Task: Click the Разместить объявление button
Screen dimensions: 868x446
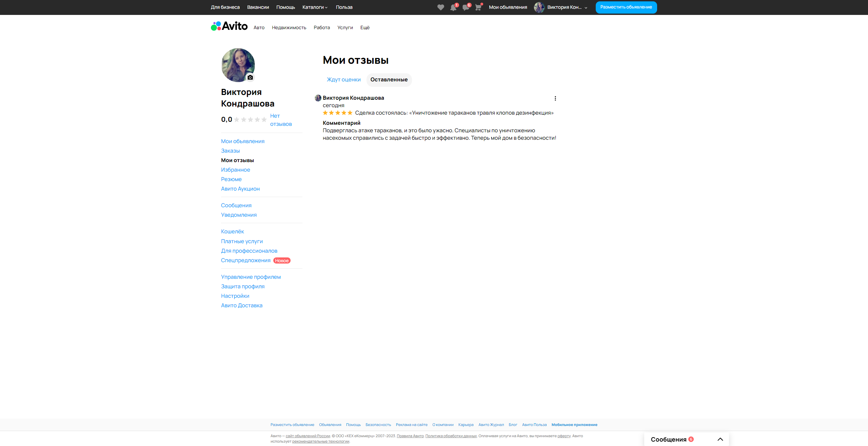Action: 626,7
